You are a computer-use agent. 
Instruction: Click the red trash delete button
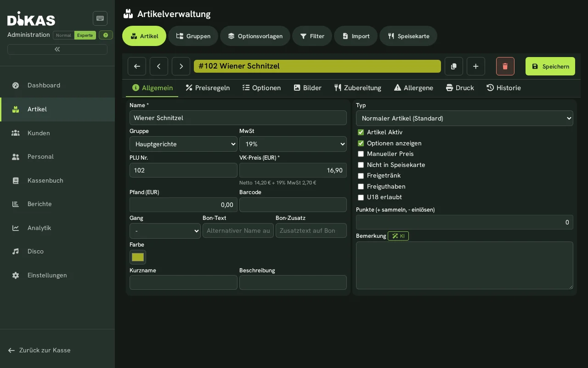pyautogui.click(x=505, y=66)
